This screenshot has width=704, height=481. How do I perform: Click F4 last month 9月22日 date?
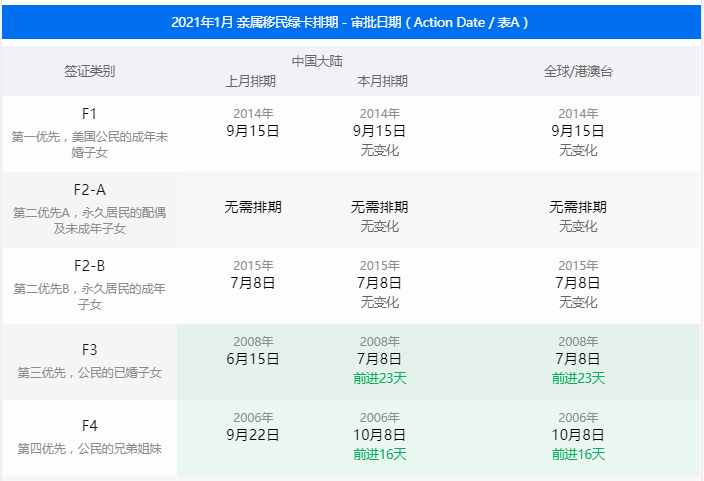pos(253,435)
